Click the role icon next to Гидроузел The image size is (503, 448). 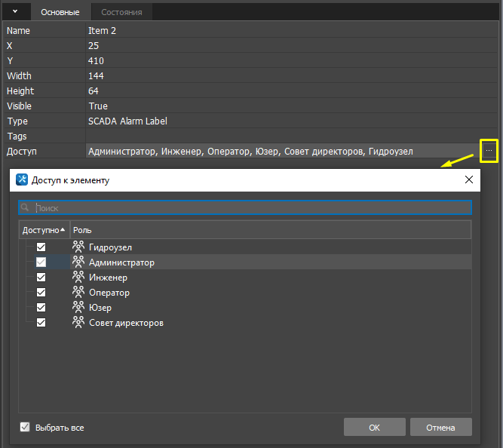point(78,247)
